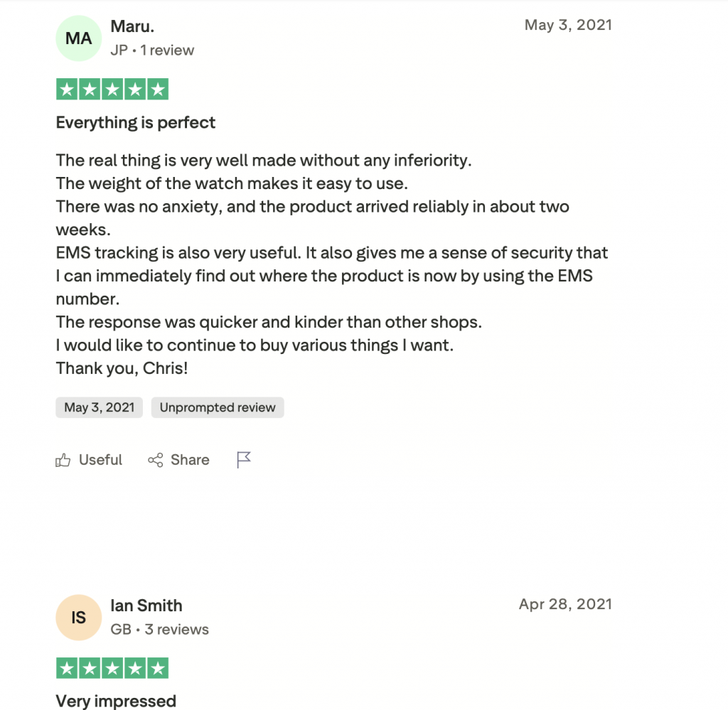Screen dimensions: 728x710
Task: Click the IS avatar circle
Action: coord(79,618)
